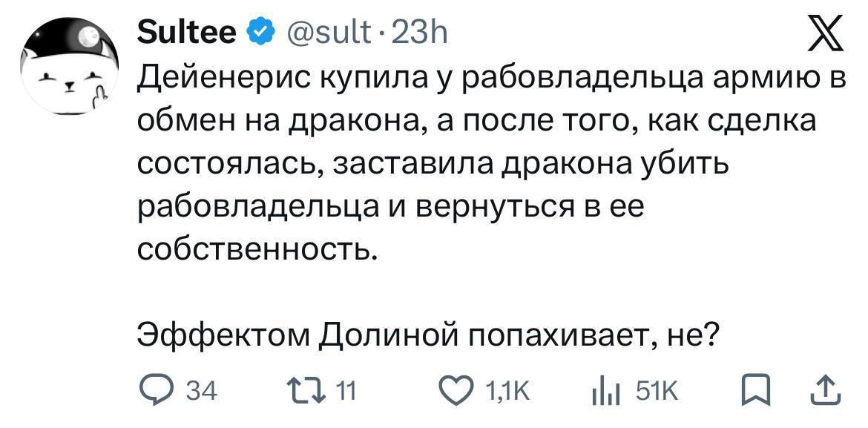The height and width of the screenshot is (428, 868).
Task: Open the Sultee display name profile link
Action: pos(188,31)
